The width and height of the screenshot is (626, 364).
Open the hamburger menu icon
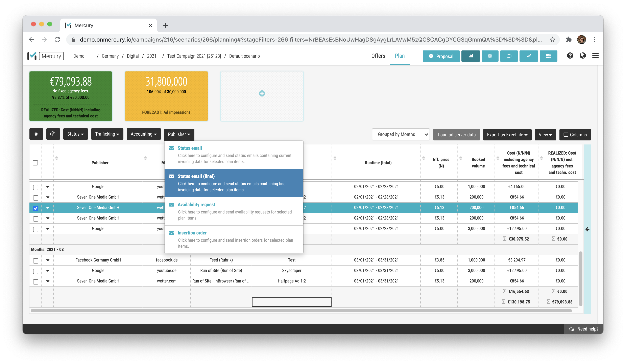[x=595, y=56]
